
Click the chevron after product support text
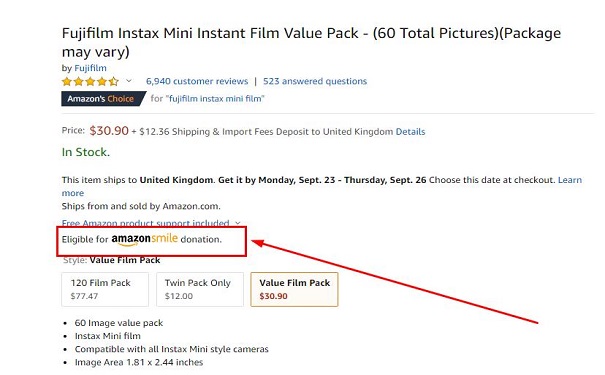click(x=238, y=223)
